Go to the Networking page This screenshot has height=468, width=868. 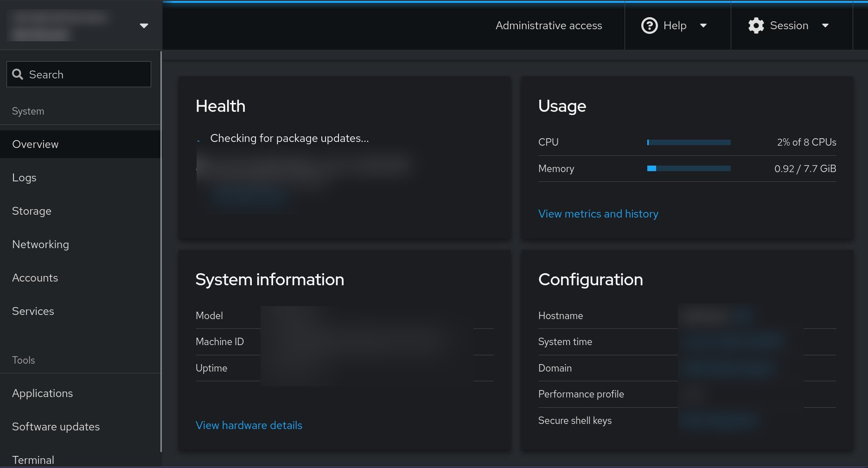click(x=81, y=244)
